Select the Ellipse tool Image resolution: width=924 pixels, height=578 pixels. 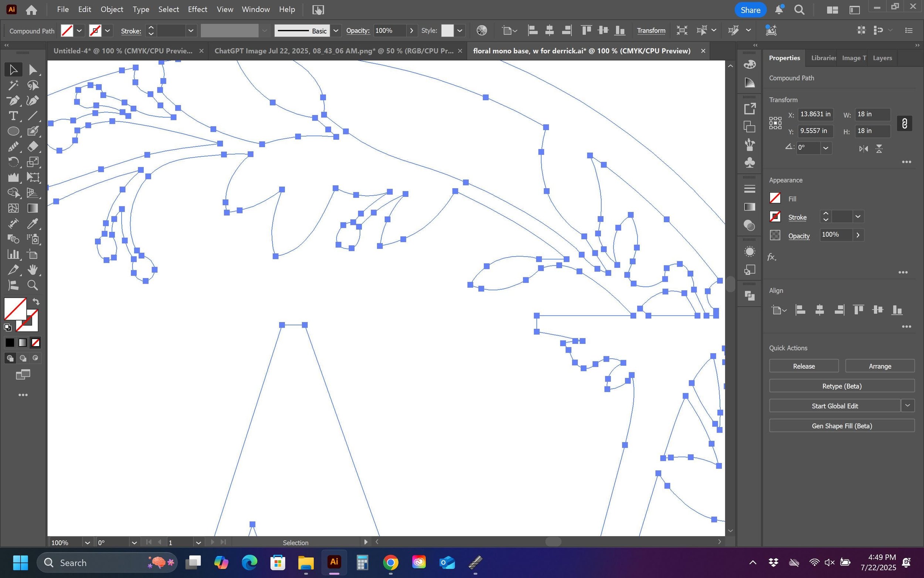(13, 131)
